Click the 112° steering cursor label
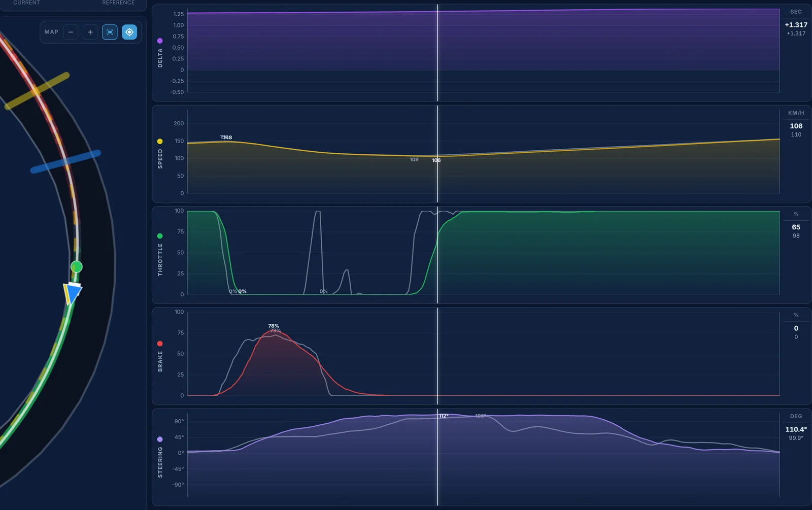 click(444, 416)
